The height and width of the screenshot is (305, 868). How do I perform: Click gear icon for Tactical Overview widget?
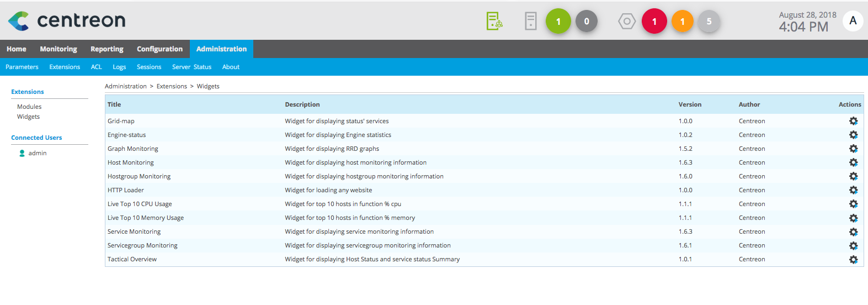pyautogui.click(x=853, y=259)
